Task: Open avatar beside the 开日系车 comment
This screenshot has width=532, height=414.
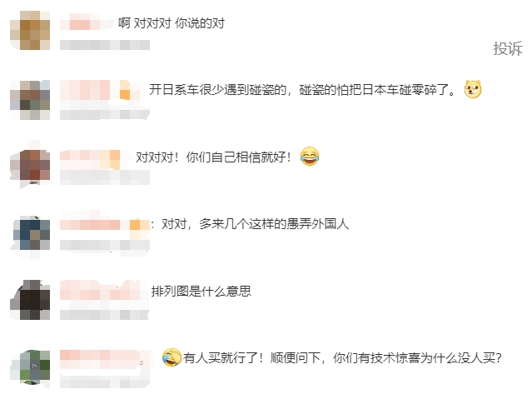Action: click(30, 100)
